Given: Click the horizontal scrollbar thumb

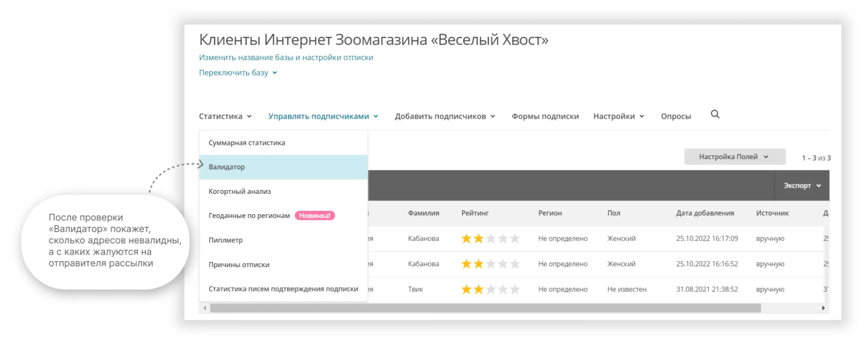Looking at the screenshot, I should (485, 308).
